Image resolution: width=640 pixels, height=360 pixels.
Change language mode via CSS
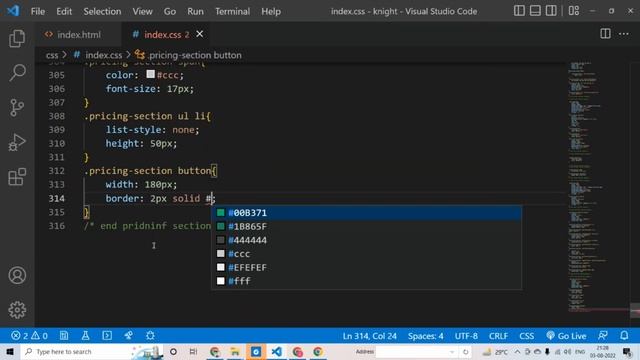pos(527,336)
